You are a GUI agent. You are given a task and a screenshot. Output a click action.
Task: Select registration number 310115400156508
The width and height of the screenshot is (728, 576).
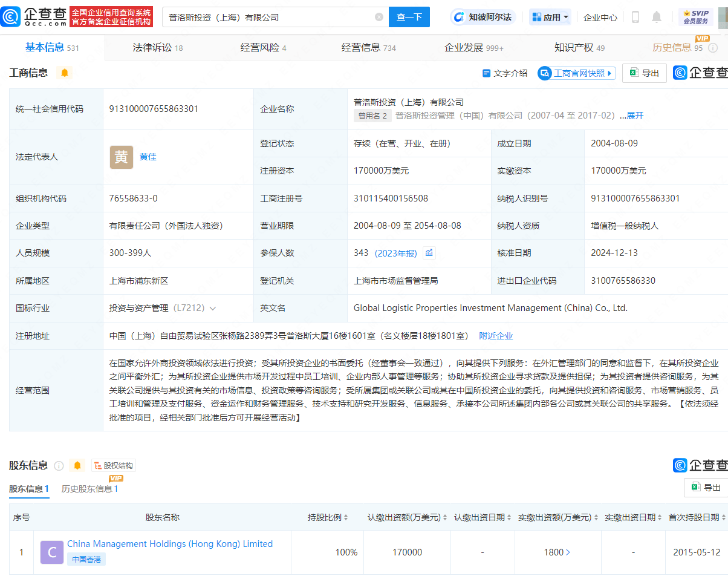[x=391, y=198]
